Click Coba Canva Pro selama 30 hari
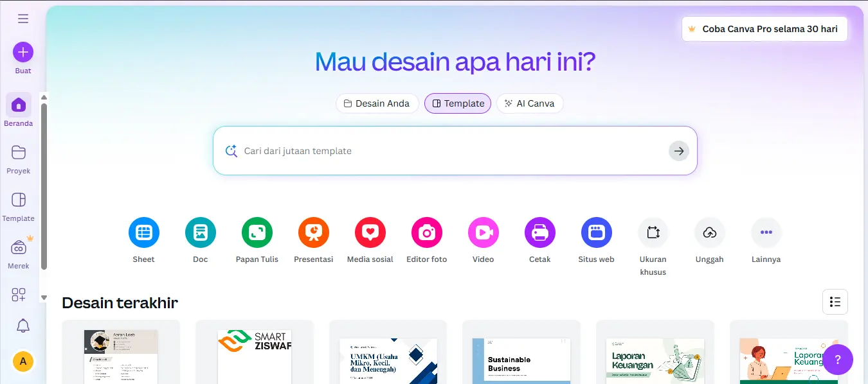 click(x=764, y=29)
